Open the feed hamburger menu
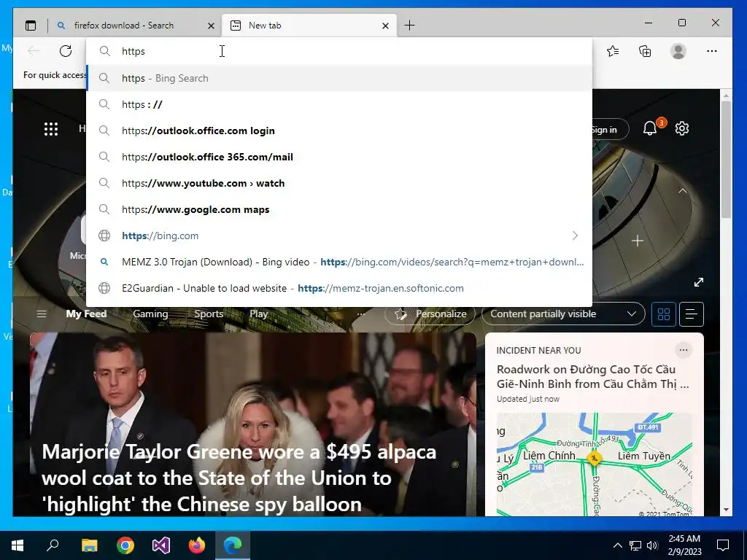Image resolution: width=747 pixels, height=560 pixels. [42, 314]
